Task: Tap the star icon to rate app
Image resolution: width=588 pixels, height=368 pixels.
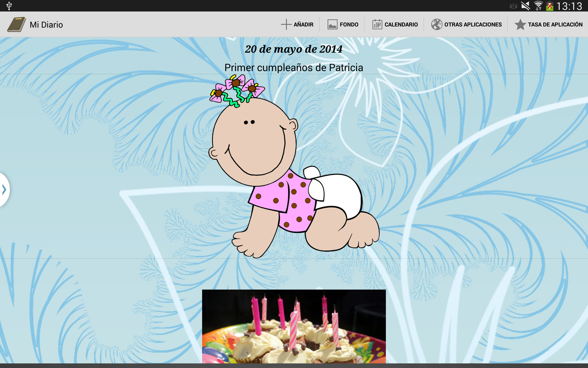Action: 520,24
